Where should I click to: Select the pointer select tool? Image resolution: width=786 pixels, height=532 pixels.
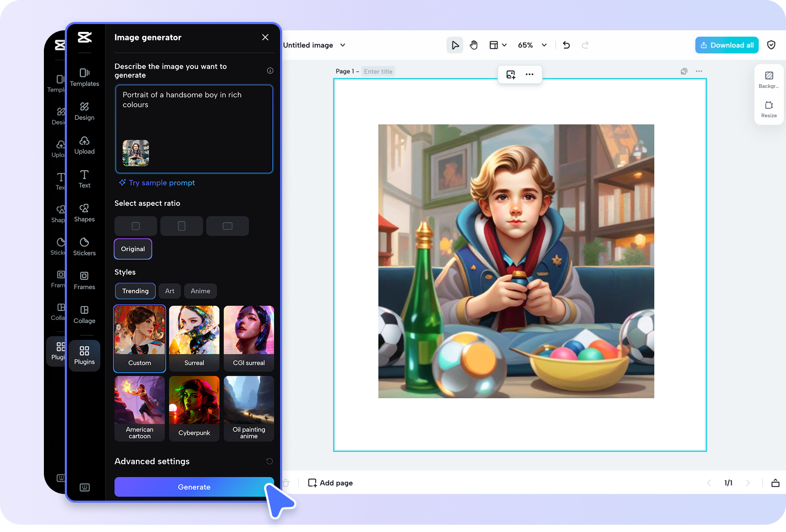tap(455, 45)
